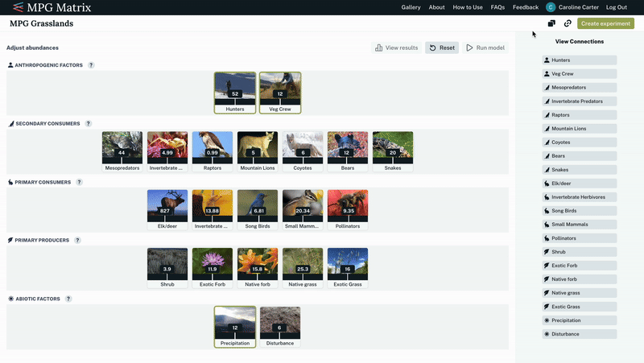View connections for Small Mammals in sidebar
The height and width of the screenshot is (363, 644).
click(579, 225)
